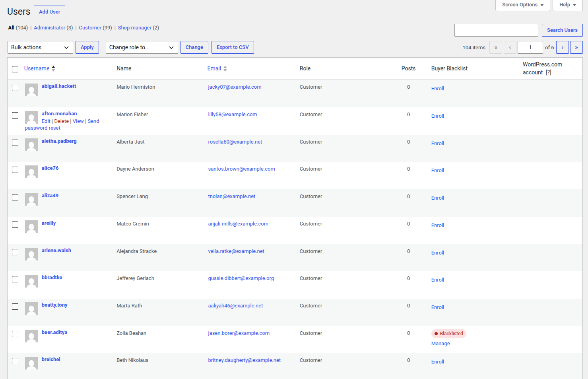Filter by Shop manager role

click(x=134, y=27)
